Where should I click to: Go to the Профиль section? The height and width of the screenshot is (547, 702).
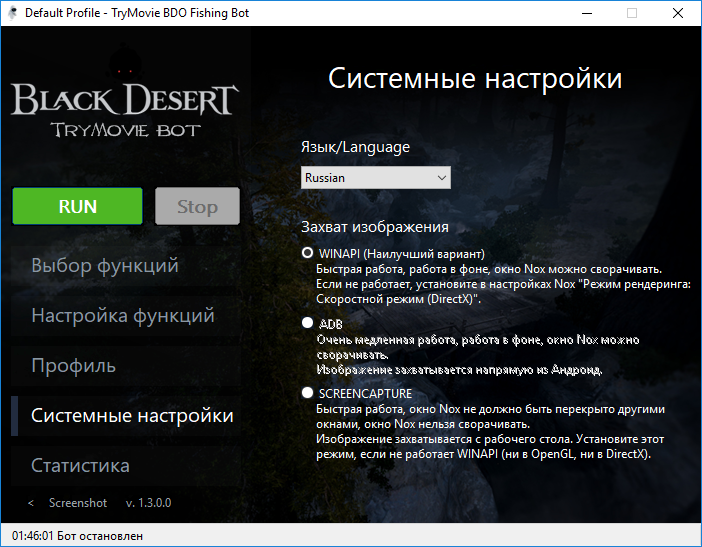point(126,366)
